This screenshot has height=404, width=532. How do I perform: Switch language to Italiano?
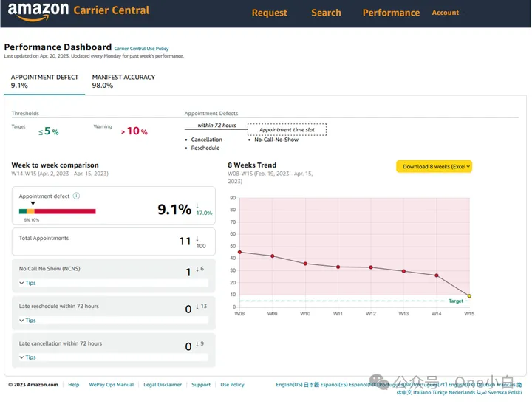click(x=422, y=392)
